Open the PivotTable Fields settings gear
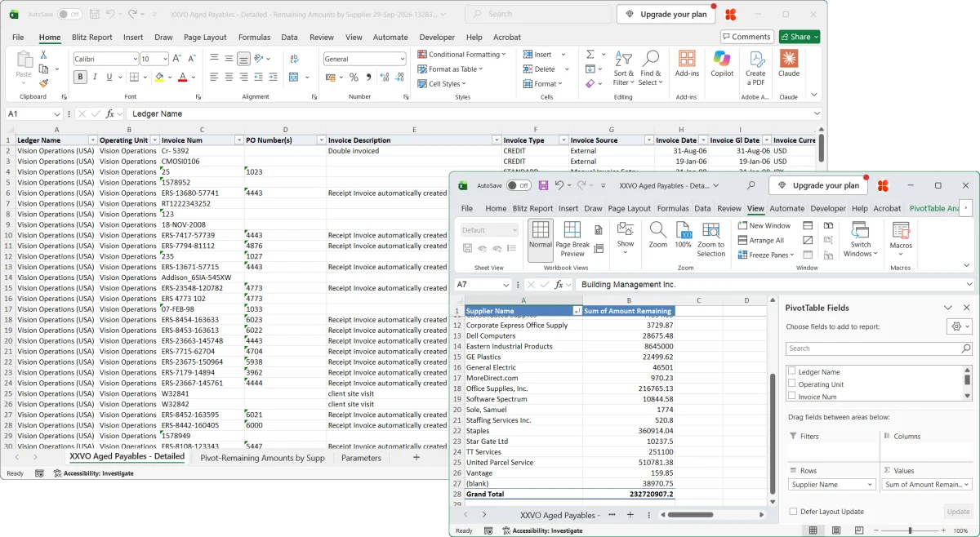The image size is (980, 537). [x=960, y=326]
